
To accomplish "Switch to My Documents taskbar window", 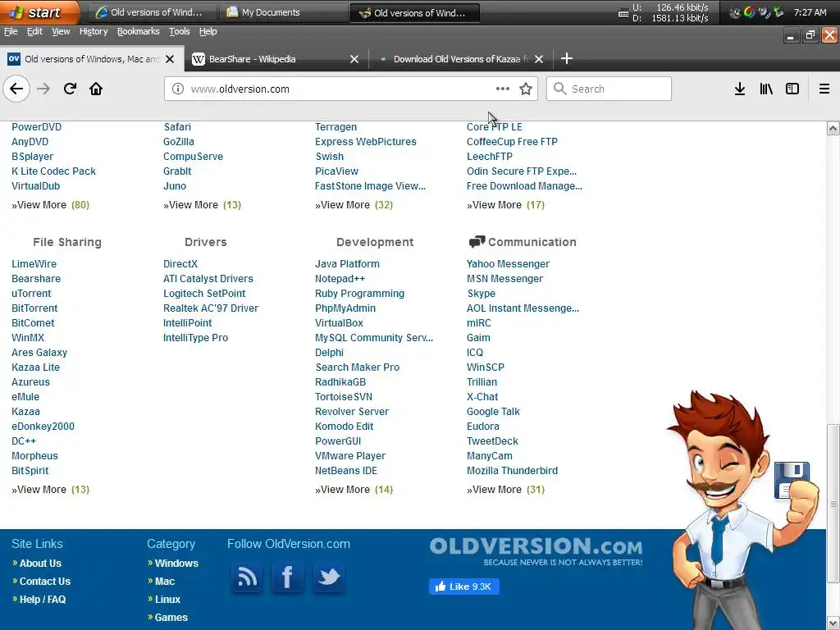I will [x=283, y=12].
